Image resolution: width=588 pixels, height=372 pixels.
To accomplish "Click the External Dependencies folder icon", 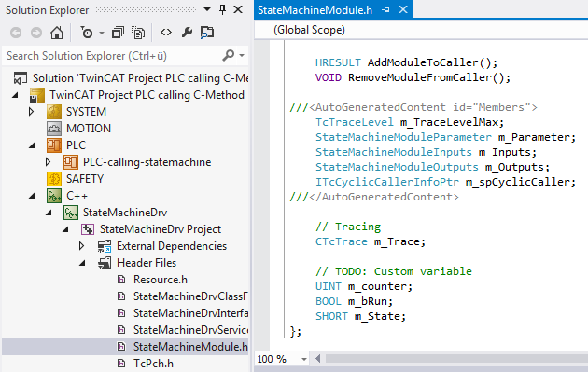I will tap(105, 246).
